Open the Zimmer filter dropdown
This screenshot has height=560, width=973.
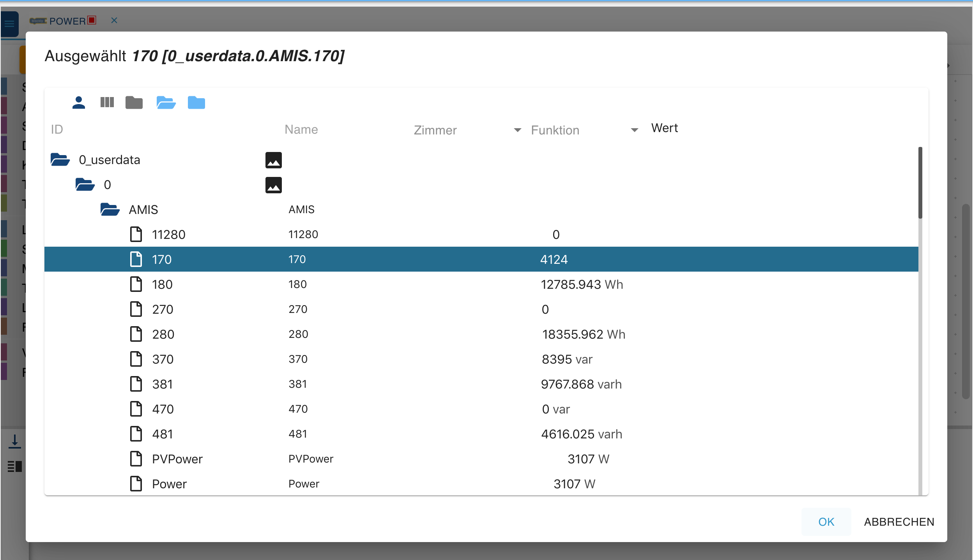(x=517, y=130)
